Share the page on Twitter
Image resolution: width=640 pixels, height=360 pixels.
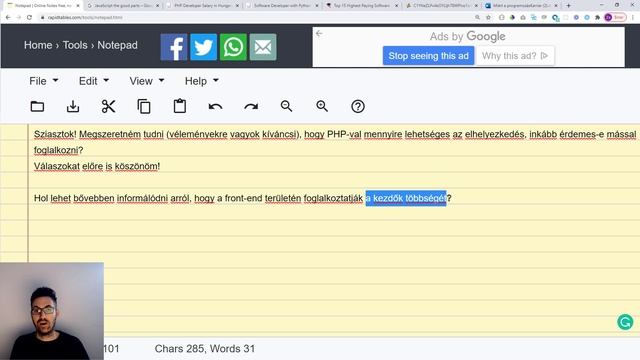pos(204,47)
